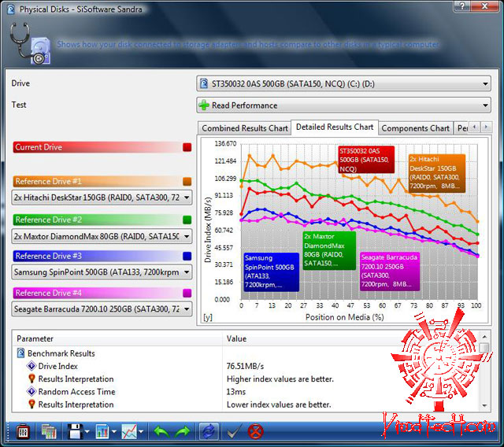Click the results list scrollbar thumb
This screenshot has width=504, height=447.
485,348
